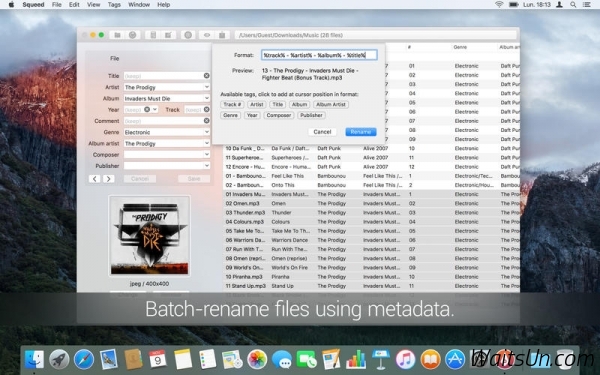Viewport: 600px width, 375px height.
Task: Select the "10 Piranha.mp3" file row
Action: (371, 277)
